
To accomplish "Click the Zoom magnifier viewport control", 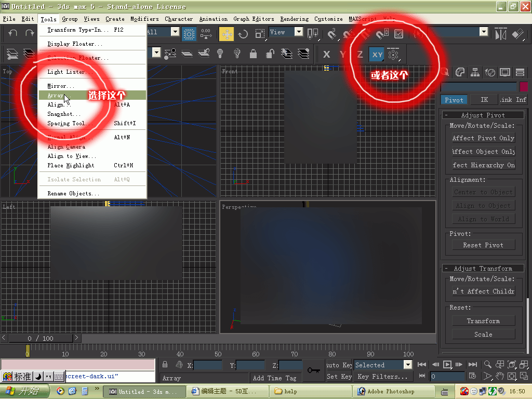I will pyautogui.click(x=487, y=364).
